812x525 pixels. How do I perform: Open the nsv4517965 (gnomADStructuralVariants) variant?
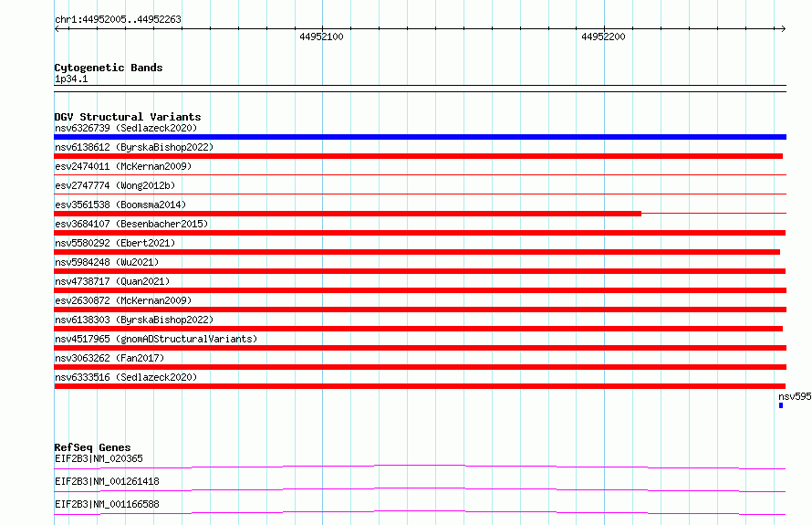tap(156, 339)
